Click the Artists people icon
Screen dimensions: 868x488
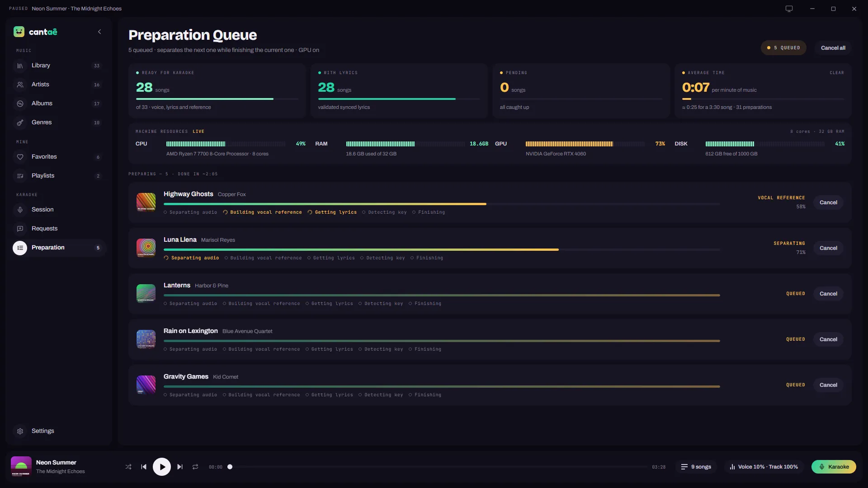[x=20, y=85]
